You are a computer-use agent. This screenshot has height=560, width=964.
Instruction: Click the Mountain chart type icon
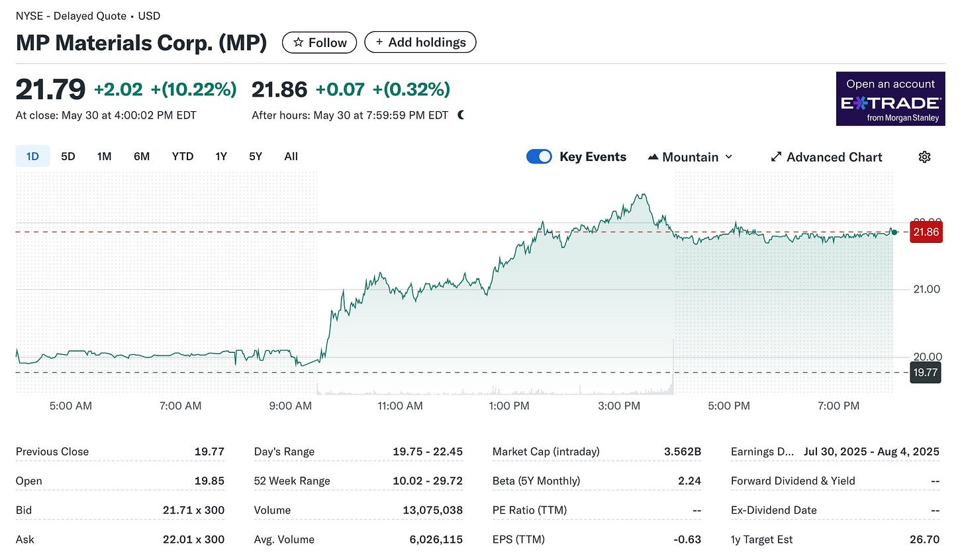pyautogui.click(x=653, y=157)
